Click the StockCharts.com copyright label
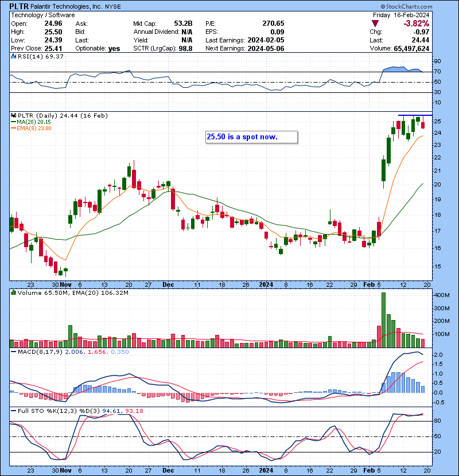This screenshot has height=476, width=459. (x=406, y=6)
